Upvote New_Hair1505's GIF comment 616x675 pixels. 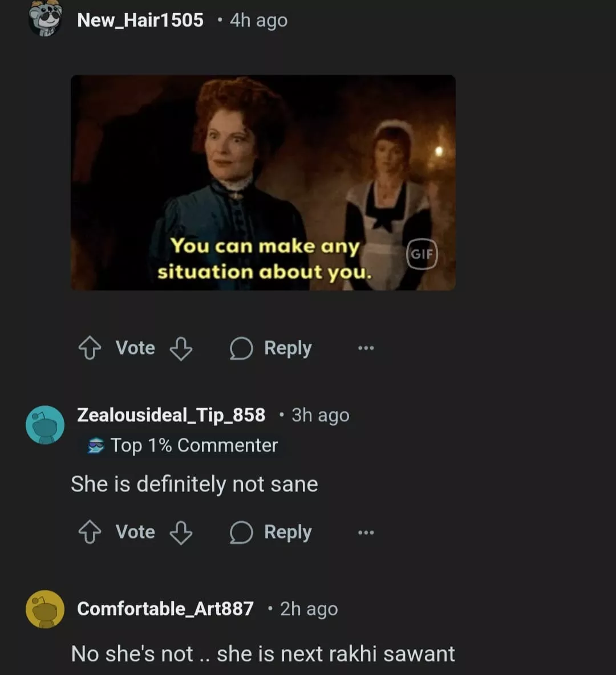(90, 348)
